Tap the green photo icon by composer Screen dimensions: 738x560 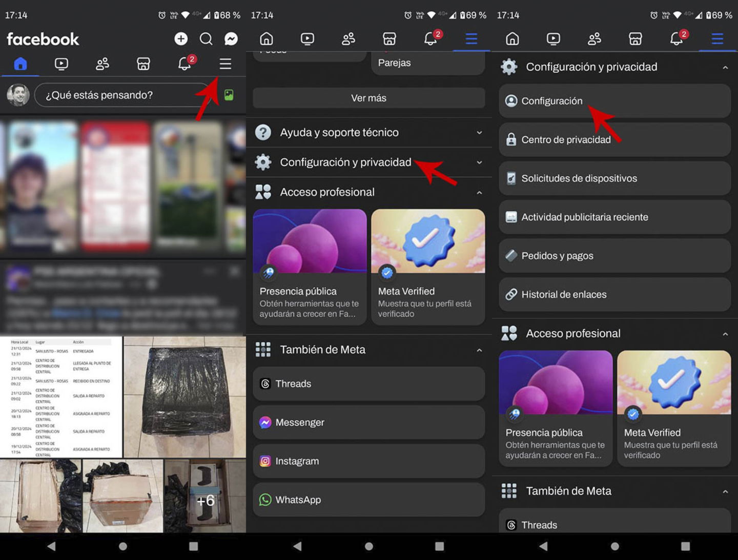point(229,95)
